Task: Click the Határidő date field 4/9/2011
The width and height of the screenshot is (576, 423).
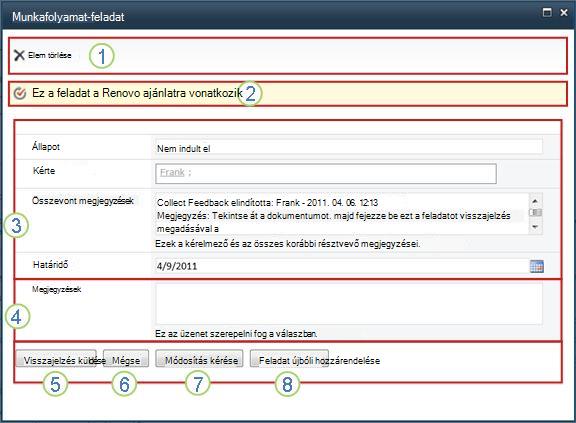Action: [342, 266]
